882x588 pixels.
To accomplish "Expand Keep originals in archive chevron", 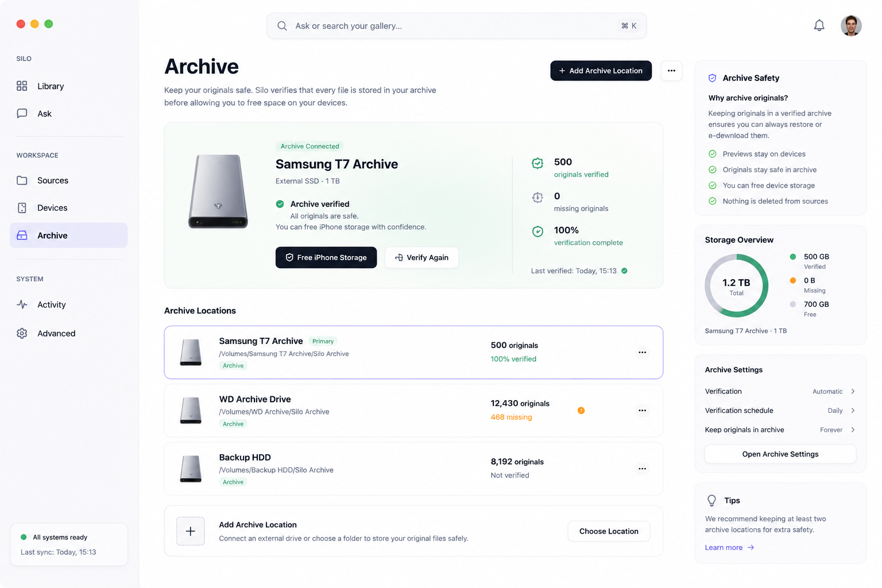I will coord(853,430).
